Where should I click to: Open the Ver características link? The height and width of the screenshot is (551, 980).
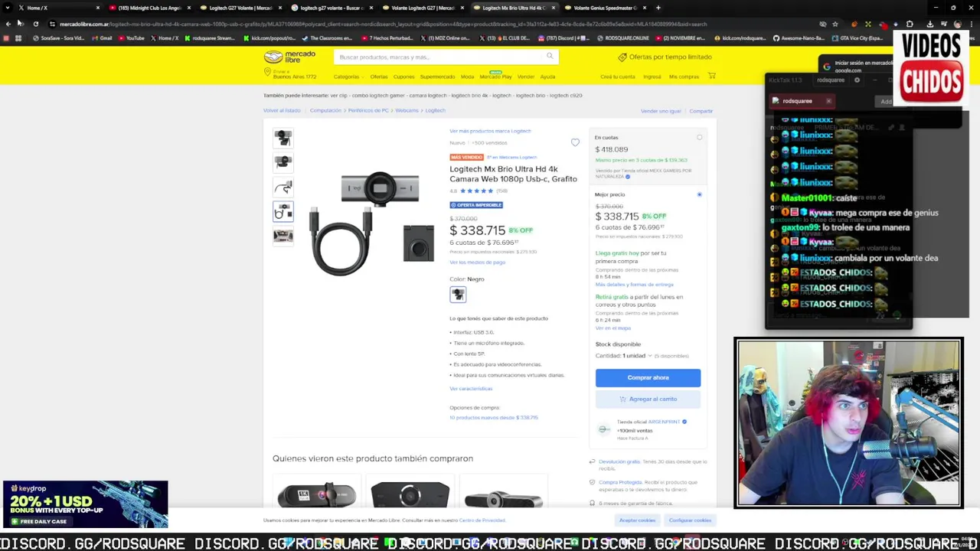tap(471, 389)
